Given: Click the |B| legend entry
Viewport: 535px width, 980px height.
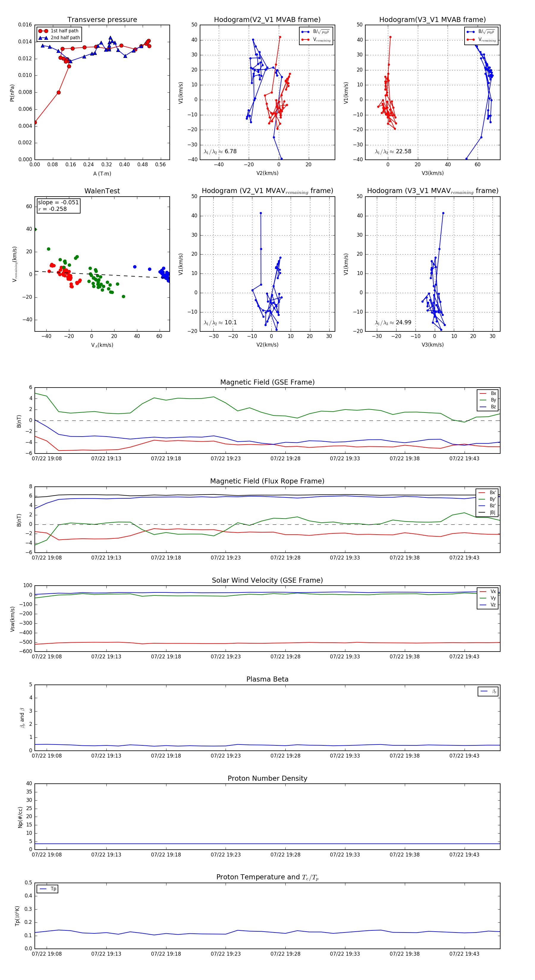Looking at the screenshot, I should 487,513.
